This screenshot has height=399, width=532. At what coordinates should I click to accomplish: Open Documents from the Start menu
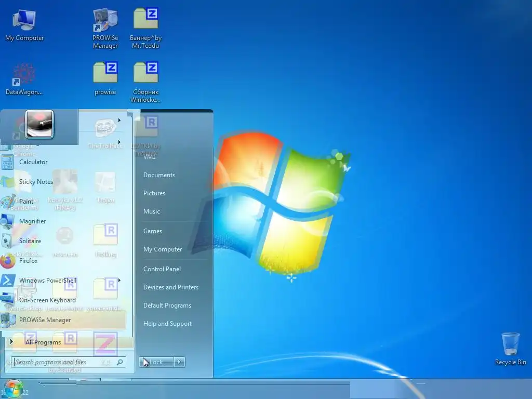159,175
